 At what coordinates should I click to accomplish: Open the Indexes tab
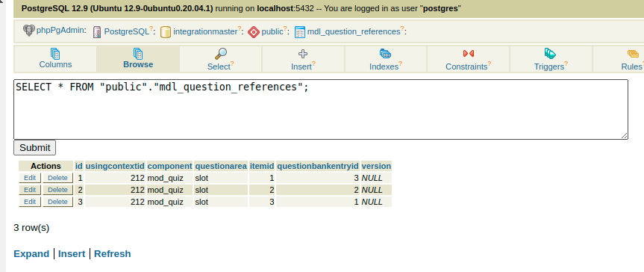click(385, 59)
